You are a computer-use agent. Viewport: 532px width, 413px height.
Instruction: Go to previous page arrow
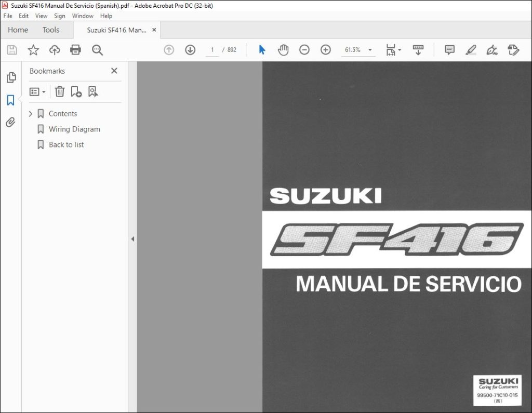point(169,50)
